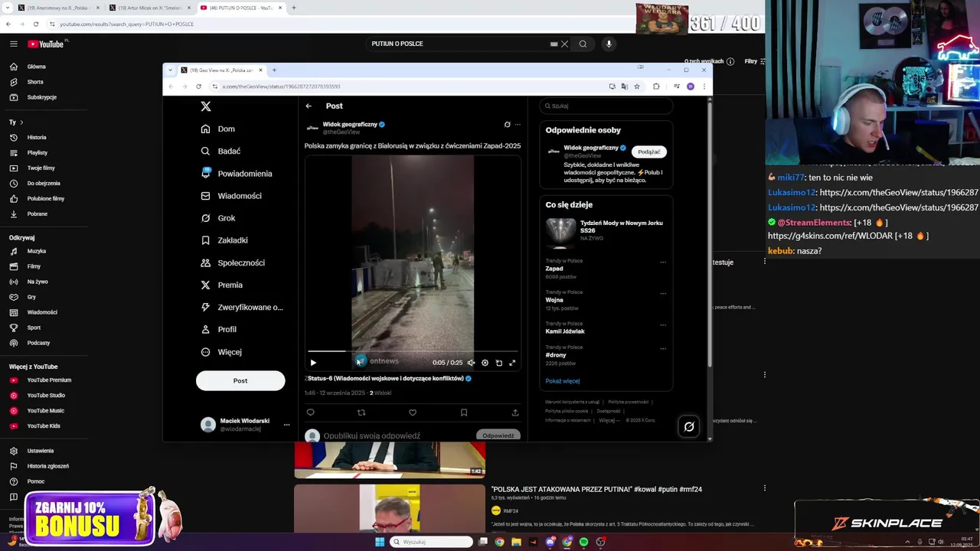This screenshot has height=551, width=980.
Task: Follow Widok geograficzny via Podążać button
Action: [x=648, y=152]
